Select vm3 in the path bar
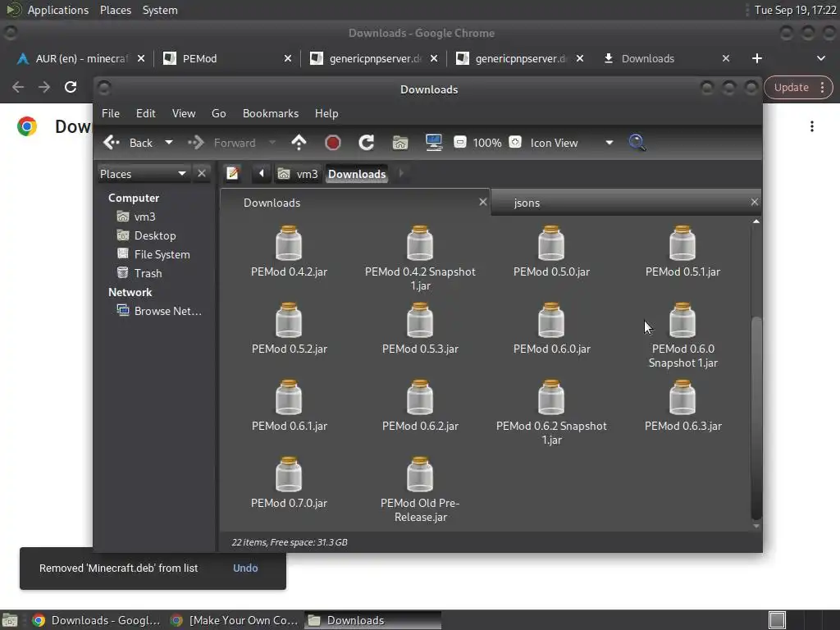The width and height of the screenshot is (840, 630). (x=299, y=174)
